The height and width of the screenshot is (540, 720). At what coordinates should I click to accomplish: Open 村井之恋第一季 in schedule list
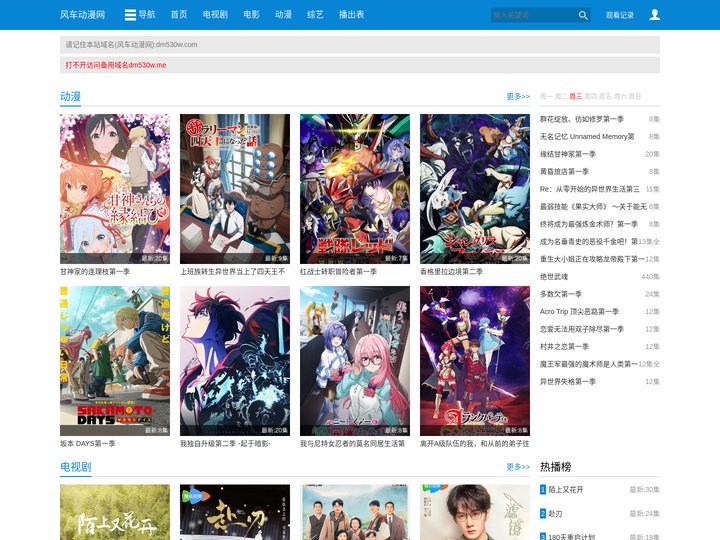(564, 347)
